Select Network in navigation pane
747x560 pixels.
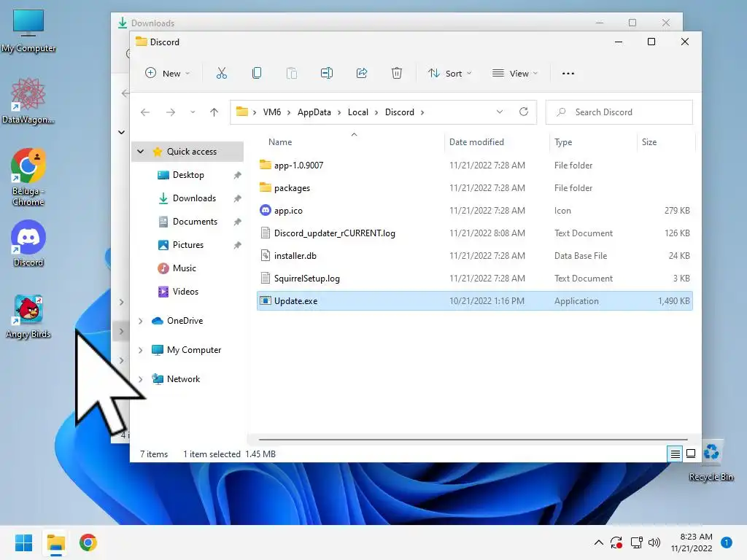coord(183,379)
